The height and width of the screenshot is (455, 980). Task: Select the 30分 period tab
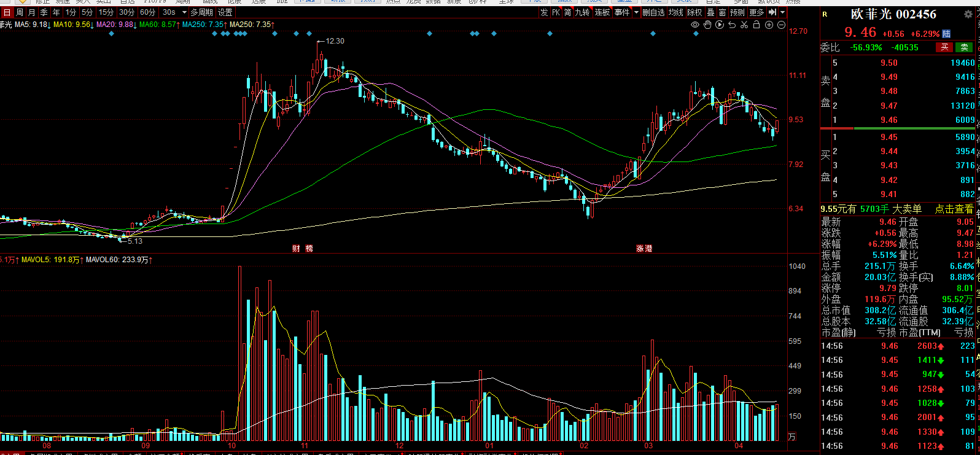(127, 12)
